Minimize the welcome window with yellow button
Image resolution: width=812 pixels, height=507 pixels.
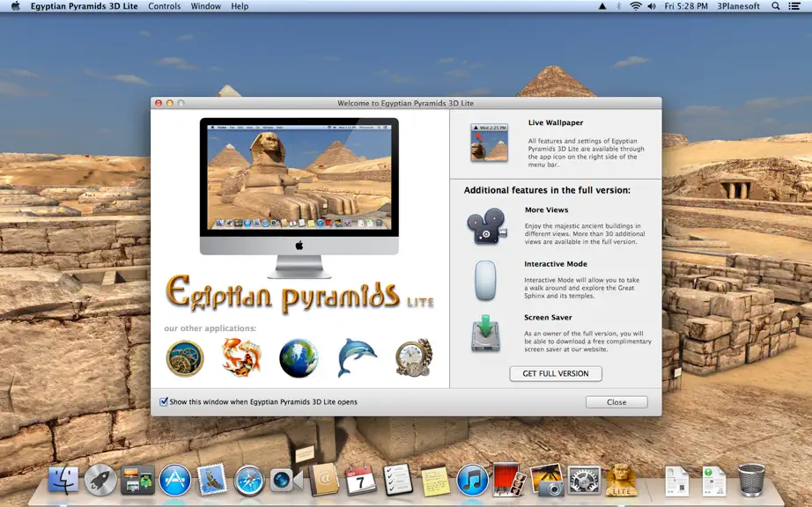[169, 103]
